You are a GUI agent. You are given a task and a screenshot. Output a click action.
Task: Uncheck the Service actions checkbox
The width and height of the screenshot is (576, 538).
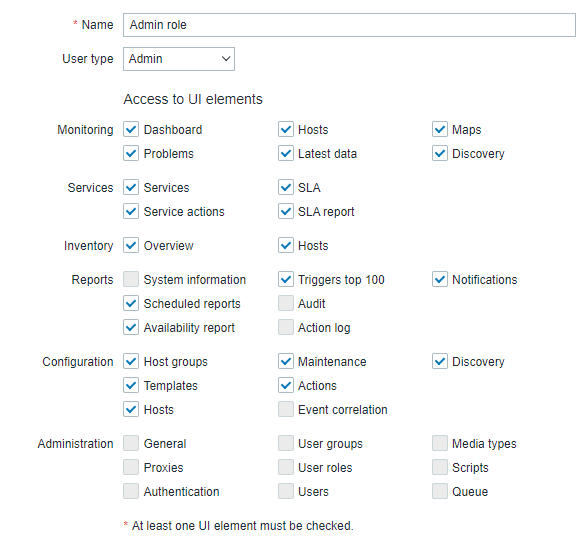(131, 211)
